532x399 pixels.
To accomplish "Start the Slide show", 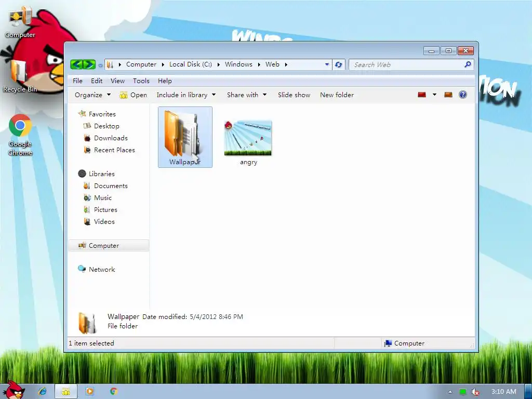I will (x=294, y=95).
